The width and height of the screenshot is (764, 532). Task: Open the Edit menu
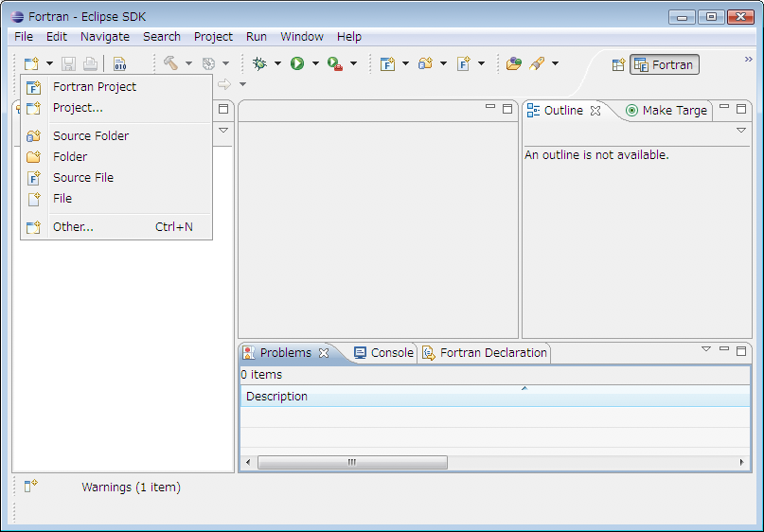pos(57,37)
